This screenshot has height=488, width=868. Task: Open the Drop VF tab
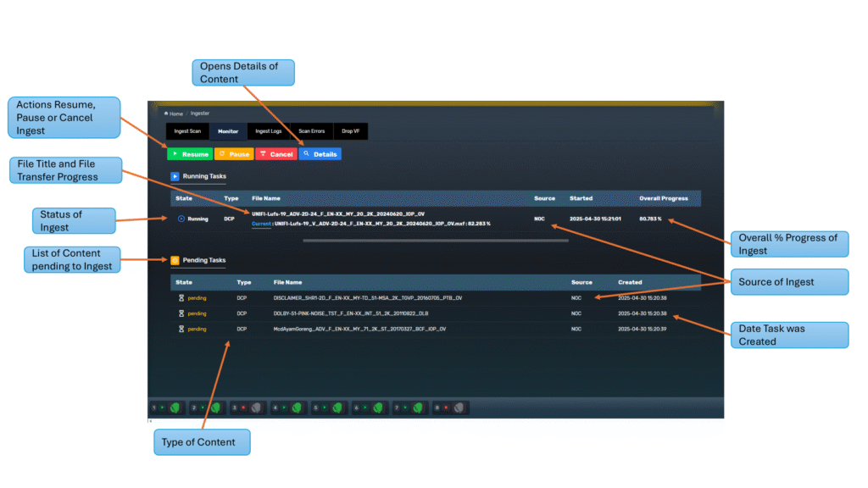350,131
